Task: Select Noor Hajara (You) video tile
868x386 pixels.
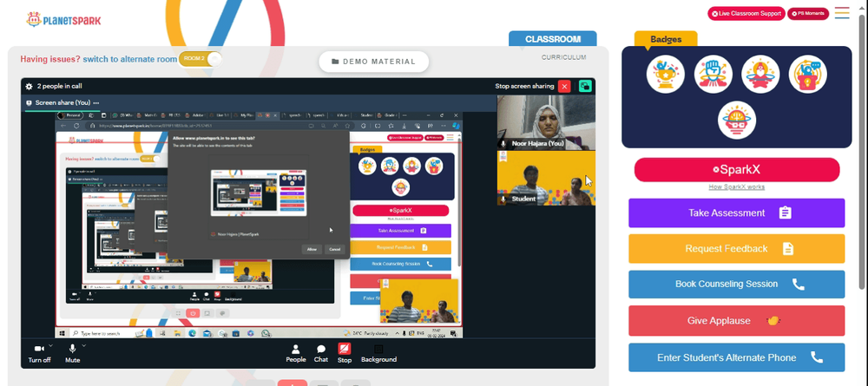Action: [x=546, y=122]
